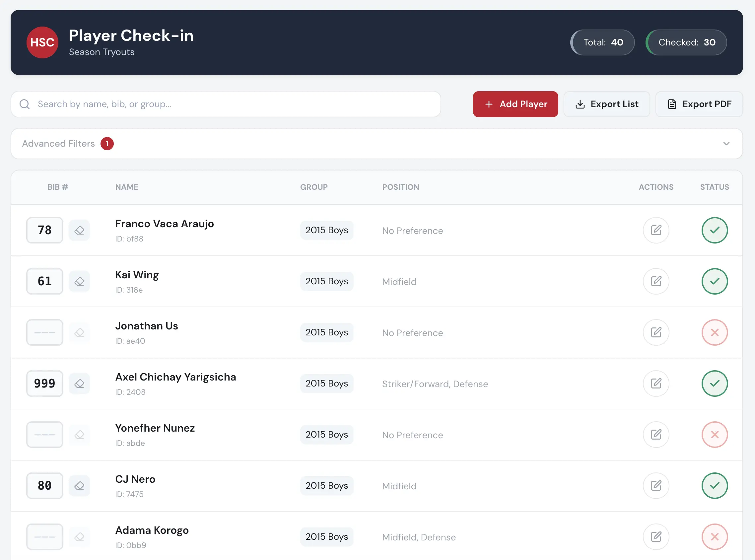Clear bib number for CJ Nero

[x=79, y=486]
